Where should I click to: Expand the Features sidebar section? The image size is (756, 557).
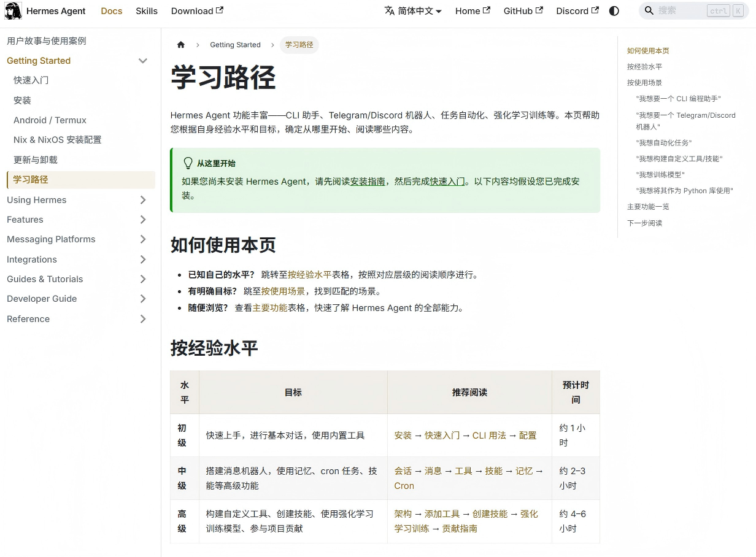143,220
